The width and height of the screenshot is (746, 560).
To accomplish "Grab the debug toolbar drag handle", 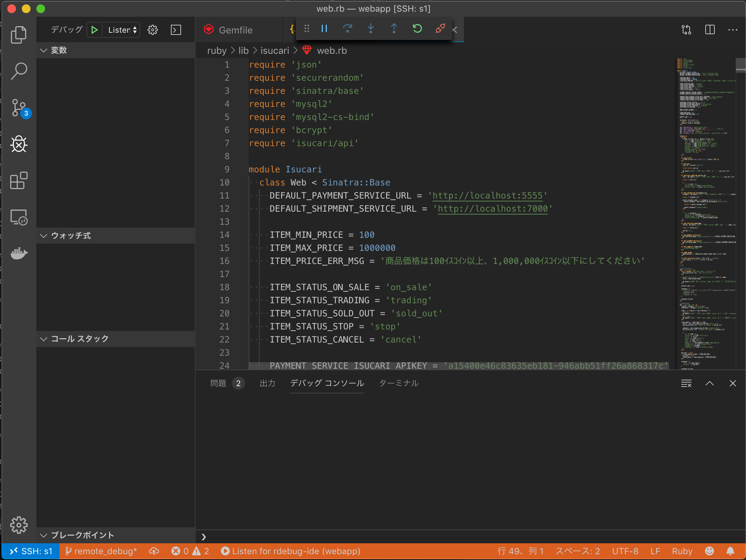I will [307, 28].
